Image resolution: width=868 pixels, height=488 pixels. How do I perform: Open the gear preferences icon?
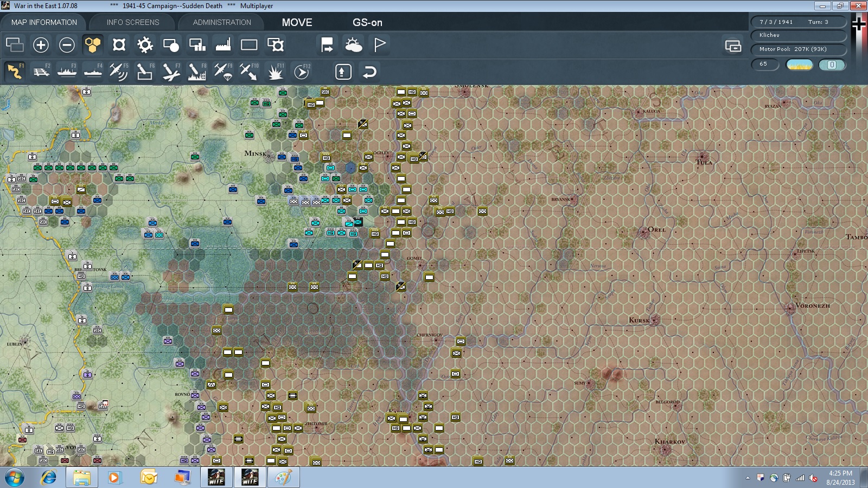click(x=145, y=45)
